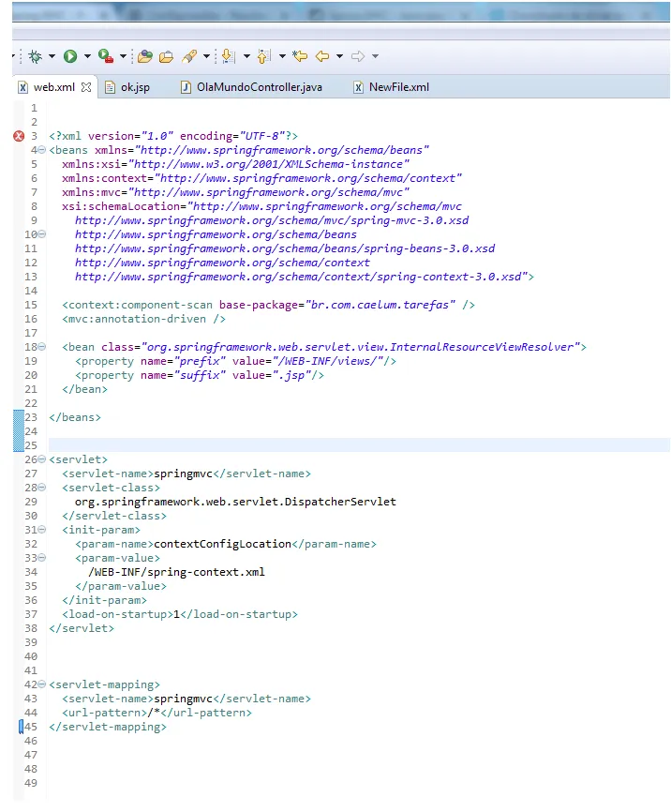Click the Java file icon on OlaMundoController tab

[186, 87]
